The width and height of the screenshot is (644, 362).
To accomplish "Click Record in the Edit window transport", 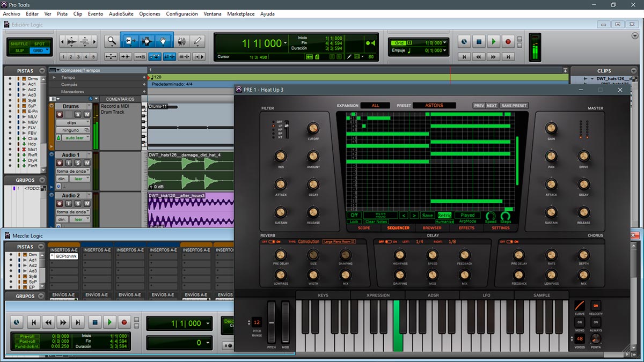I will tap(508, 41).
